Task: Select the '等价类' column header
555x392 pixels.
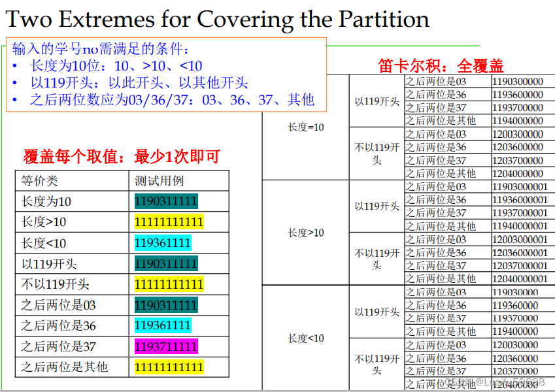Action: (39, 181)
